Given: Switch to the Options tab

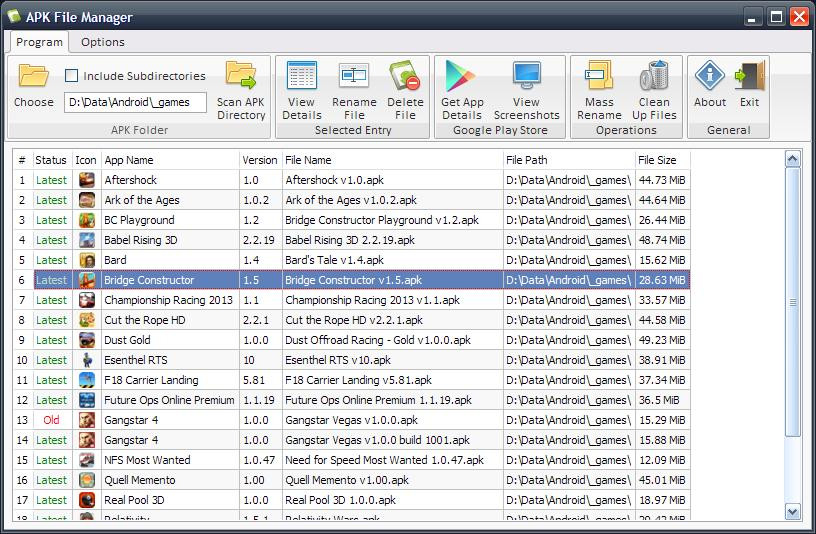Looking at the screenshot, I should 103,42.
